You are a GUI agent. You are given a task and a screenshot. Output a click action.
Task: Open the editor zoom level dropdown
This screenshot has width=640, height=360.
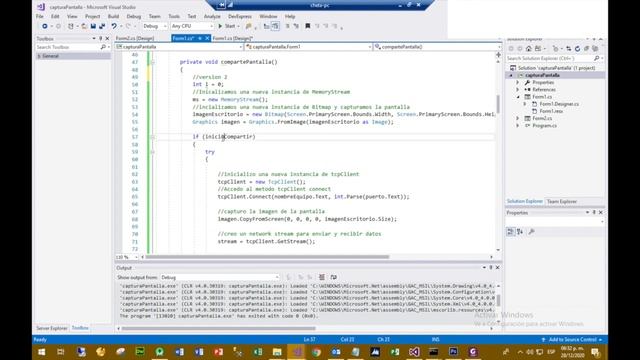pos(127,257)
